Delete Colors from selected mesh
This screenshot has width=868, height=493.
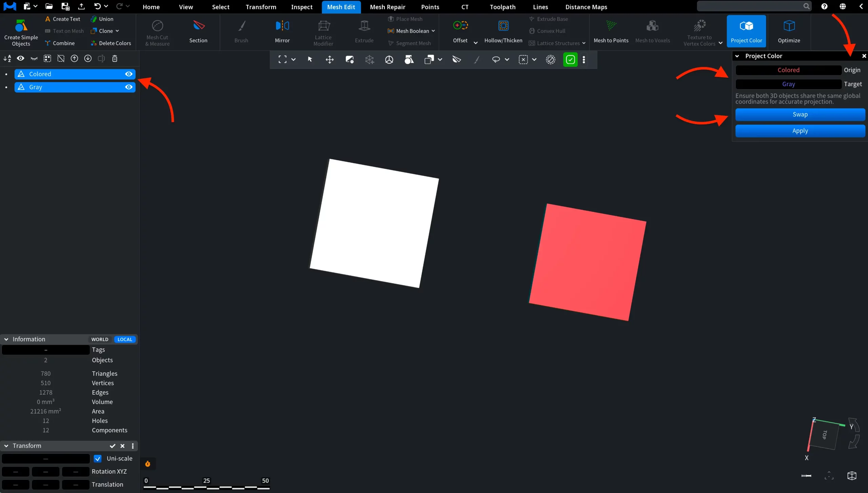point(111,43)
